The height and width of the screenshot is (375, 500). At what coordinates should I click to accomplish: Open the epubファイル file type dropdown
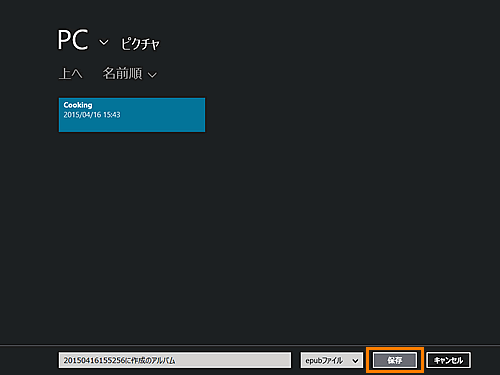pos(332,360)
